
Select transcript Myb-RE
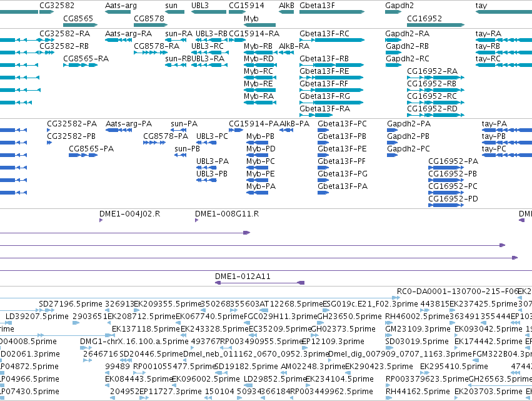[260, 90]
